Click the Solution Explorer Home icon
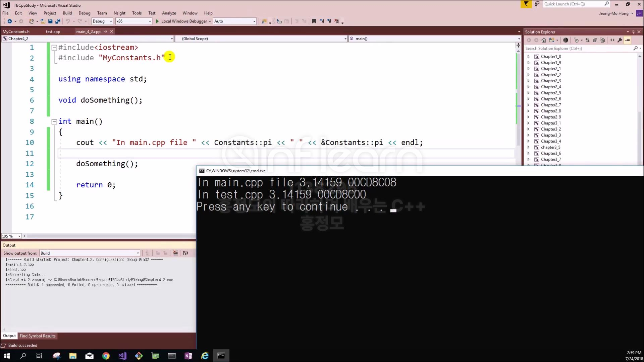 click(x=544, y=40)
